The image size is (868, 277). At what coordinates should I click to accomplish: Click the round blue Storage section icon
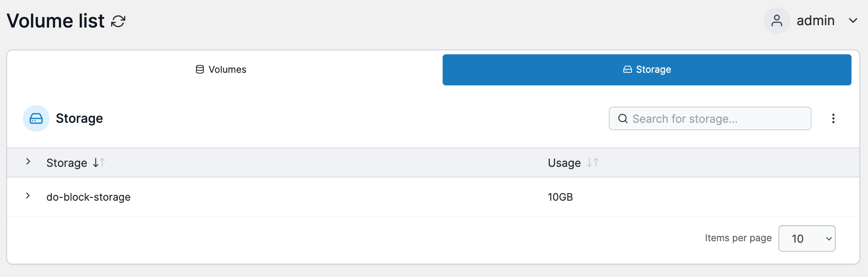coord(36,118)
